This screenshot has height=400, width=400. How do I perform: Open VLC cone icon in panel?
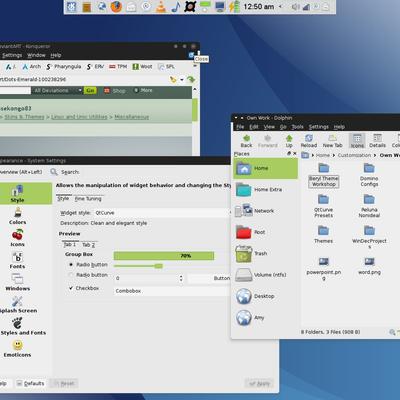point(161,7)
